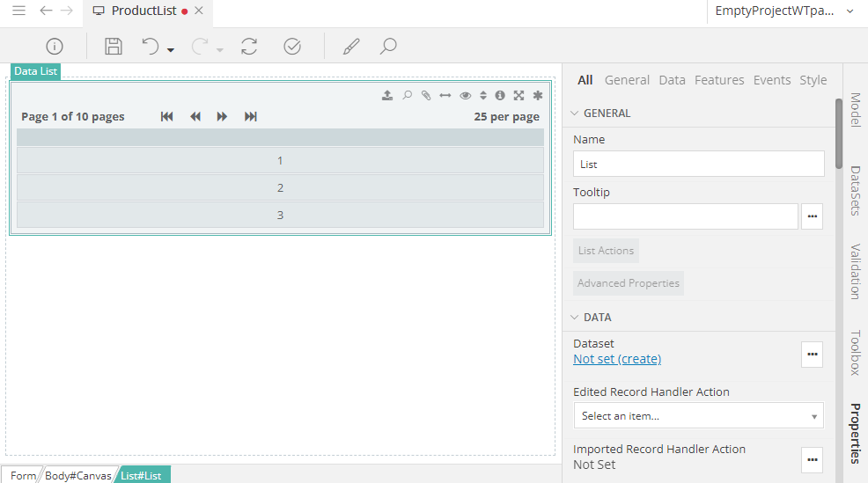Collapse the GENERAL section

point(576,113)
